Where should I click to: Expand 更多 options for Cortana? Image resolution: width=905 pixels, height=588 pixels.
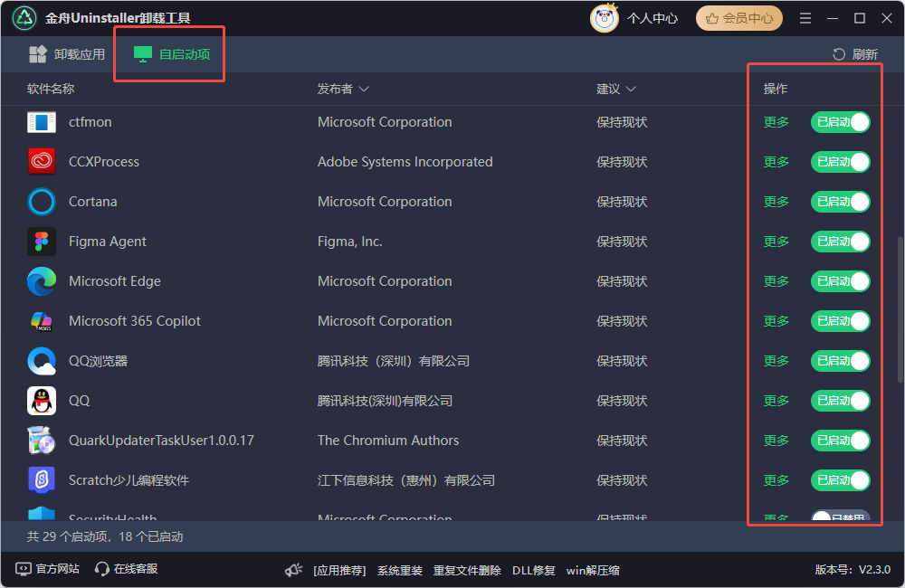click(776, 202)
